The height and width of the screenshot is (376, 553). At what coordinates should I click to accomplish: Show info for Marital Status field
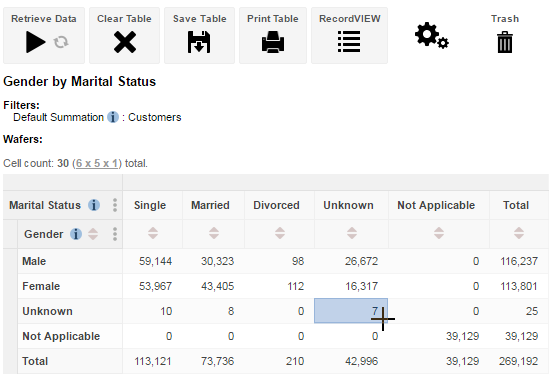click(x=94, y=205)
